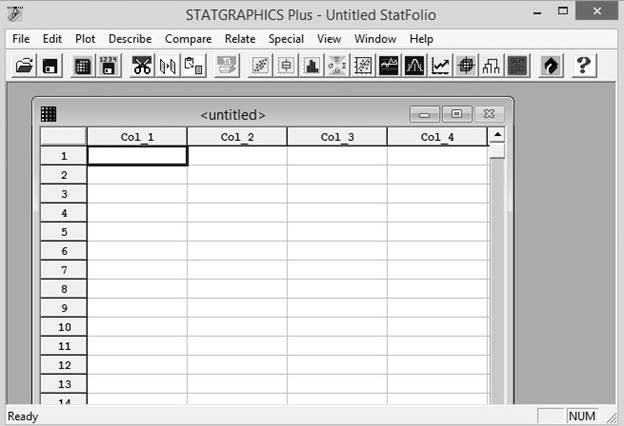Open the File menu
Viewport: 624px width, 426px height.
pyautogui.click(x=21, y=39)
